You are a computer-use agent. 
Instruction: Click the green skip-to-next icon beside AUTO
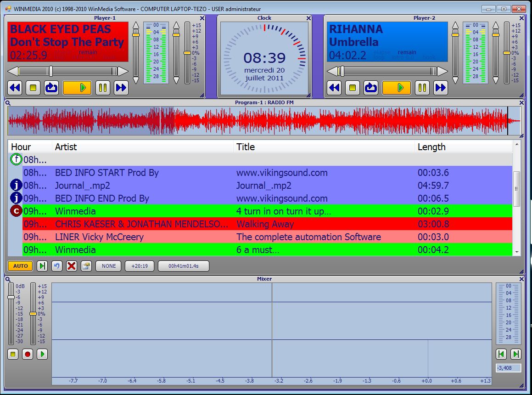coord(42,266)
